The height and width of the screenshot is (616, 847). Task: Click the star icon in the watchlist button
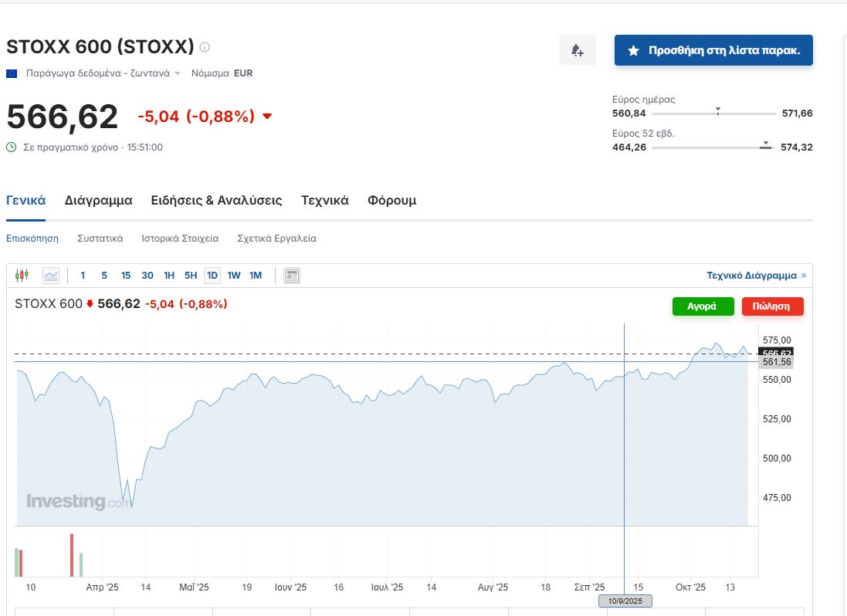(x=633, y=50)
